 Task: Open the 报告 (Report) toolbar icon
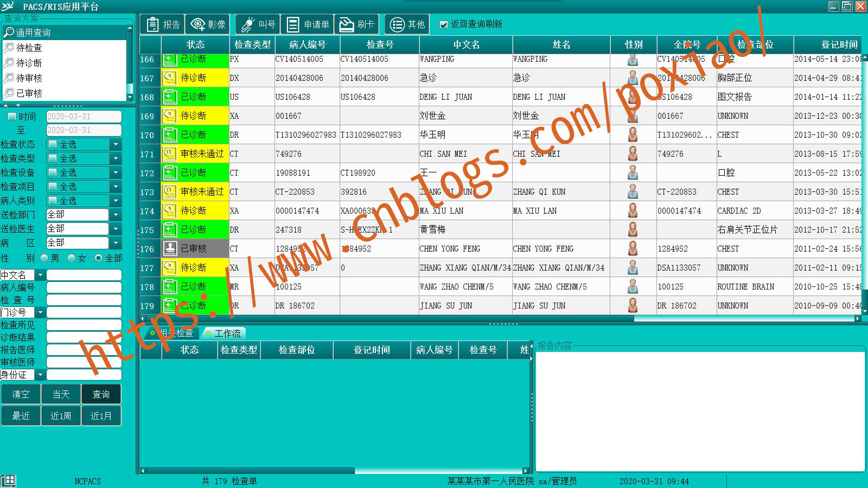point(162,24)
